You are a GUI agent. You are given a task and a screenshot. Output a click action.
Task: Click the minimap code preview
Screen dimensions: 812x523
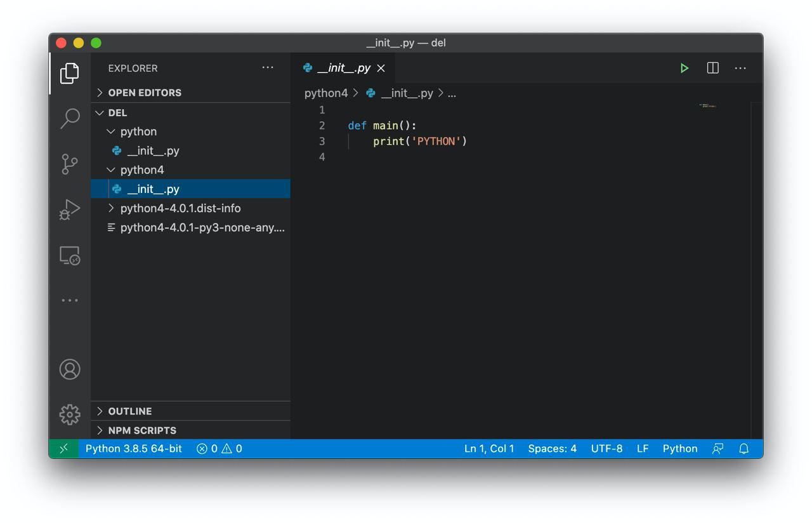[x=707, y=105]
